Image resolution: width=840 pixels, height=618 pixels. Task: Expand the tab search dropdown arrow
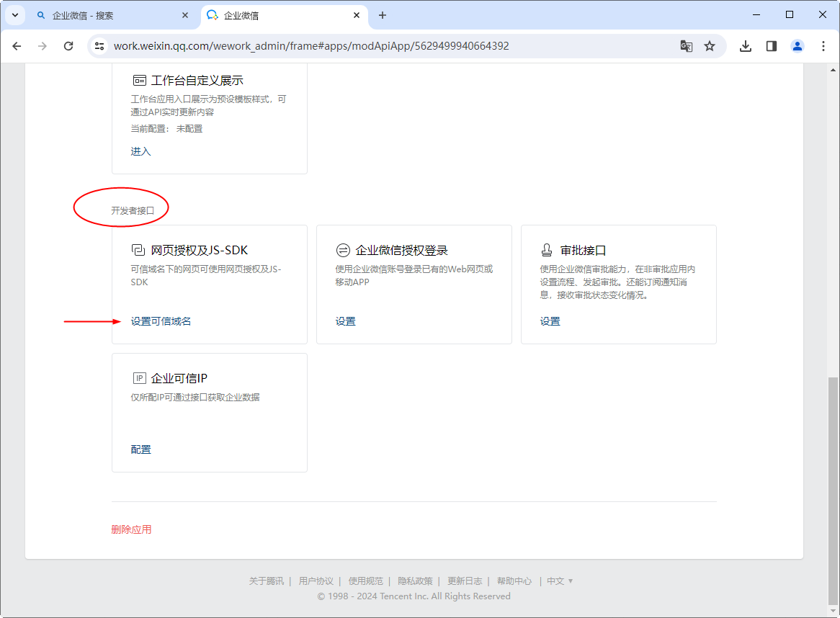14,15
